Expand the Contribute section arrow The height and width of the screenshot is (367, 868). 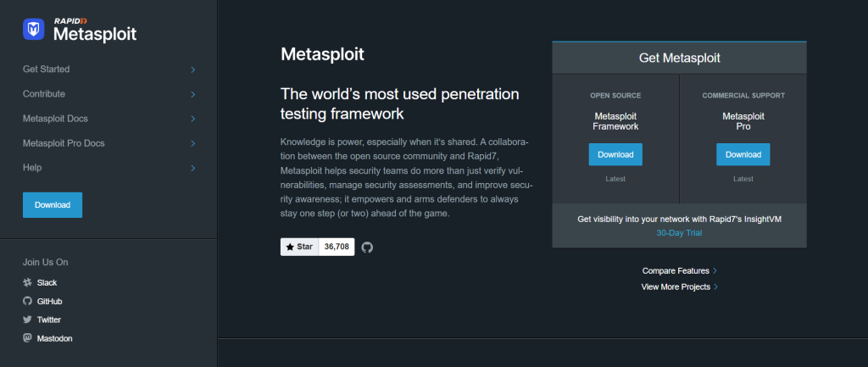(193, 94)
